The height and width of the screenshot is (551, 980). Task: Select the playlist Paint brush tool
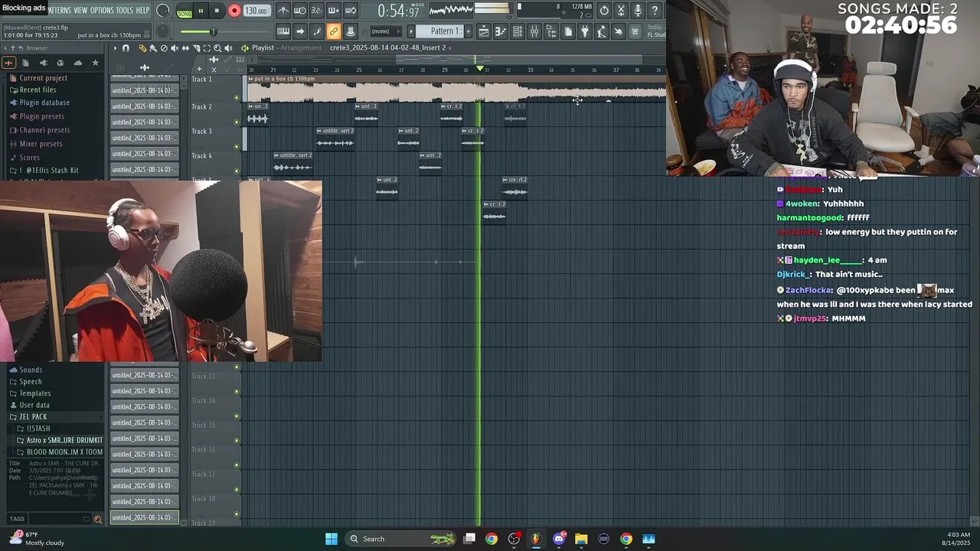click(153, 48)
